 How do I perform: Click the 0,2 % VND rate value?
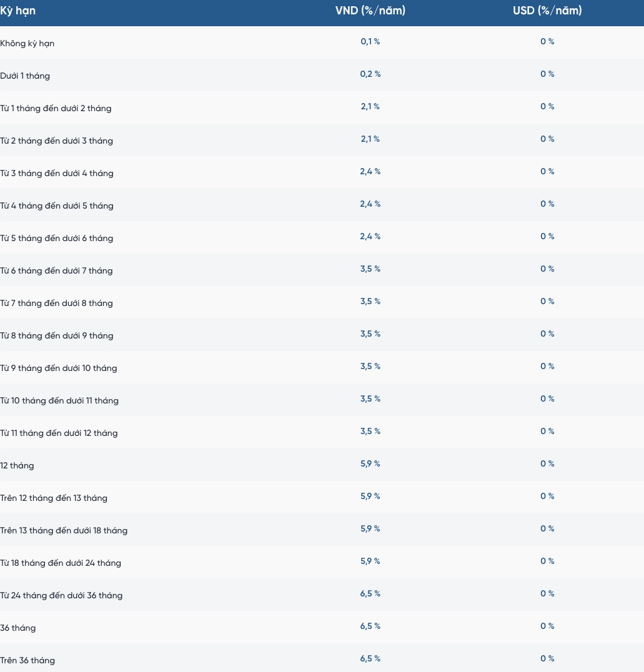coord(370,74)
